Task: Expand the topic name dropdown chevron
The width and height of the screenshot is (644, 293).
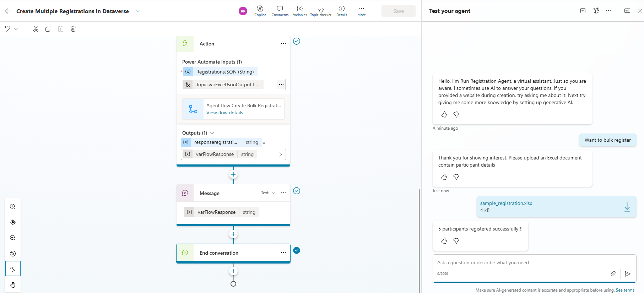Action: pos(138,11)
